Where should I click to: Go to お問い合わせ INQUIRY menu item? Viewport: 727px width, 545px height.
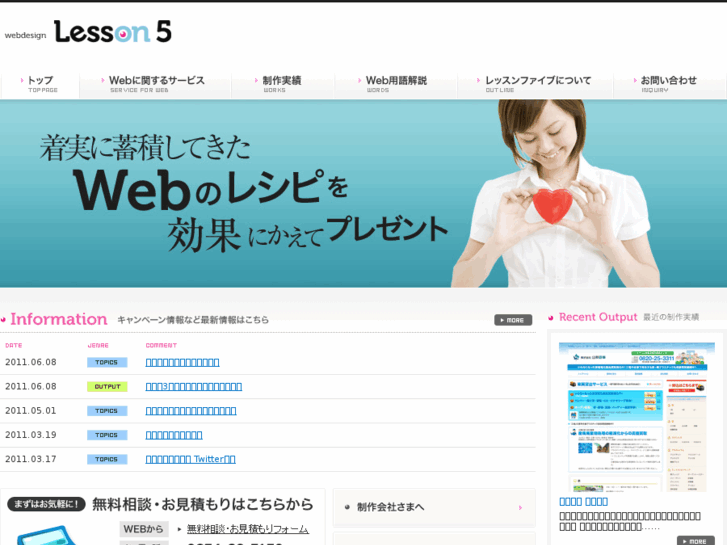[x=668, y=84]
